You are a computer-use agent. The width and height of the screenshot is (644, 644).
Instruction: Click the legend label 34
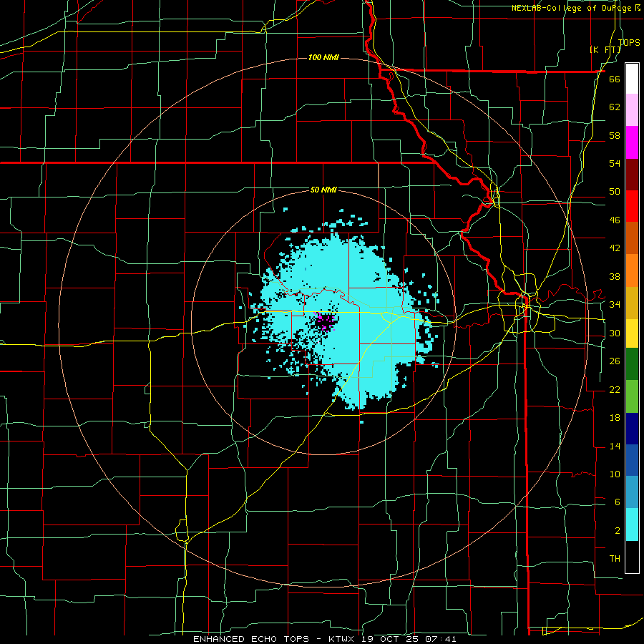(x=615, y=305)
